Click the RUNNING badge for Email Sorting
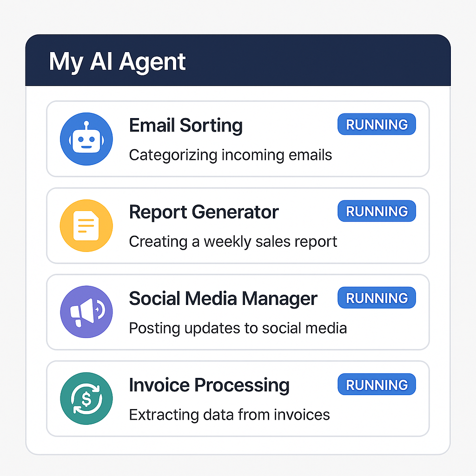 [377, 124]
